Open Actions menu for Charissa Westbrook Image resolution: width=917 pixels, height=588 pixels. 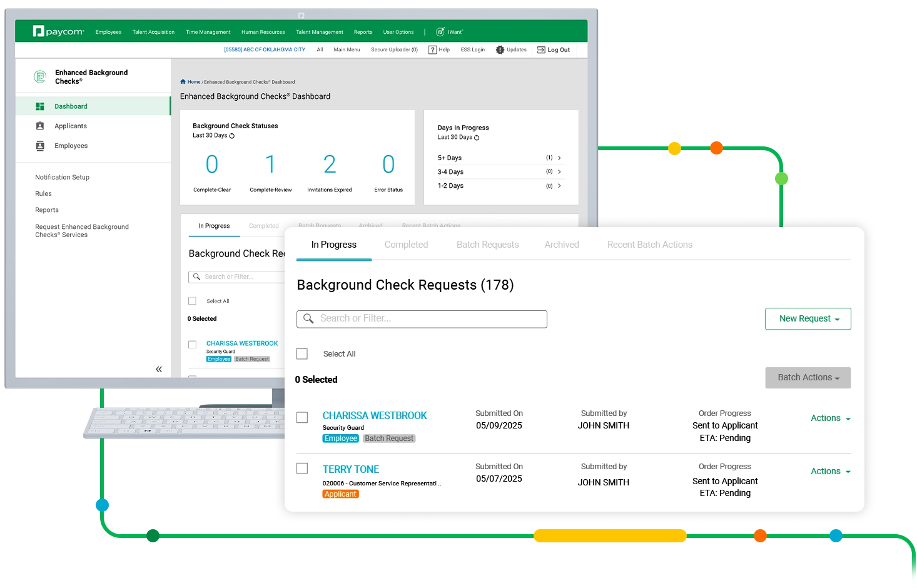pyautogui.click(x=830, y=418)
